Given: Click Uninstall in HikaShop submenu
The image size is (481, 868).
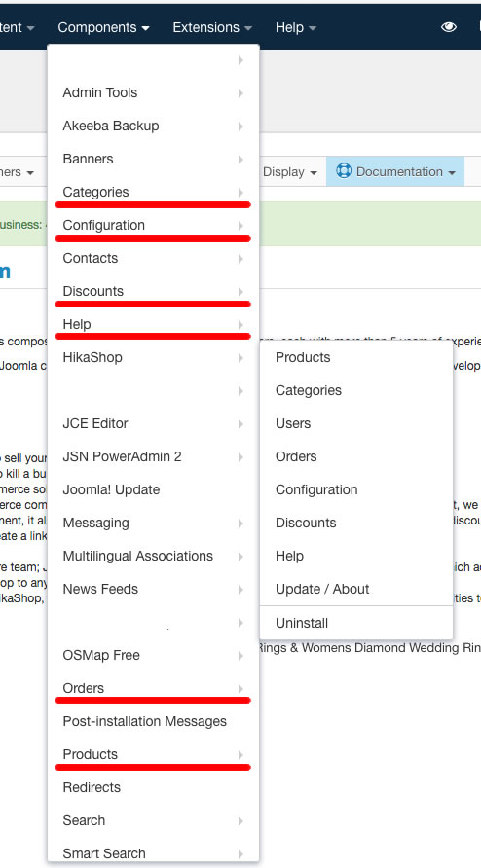Looking at the screenshot, I should pyautogui.click(x=356, y=624).
